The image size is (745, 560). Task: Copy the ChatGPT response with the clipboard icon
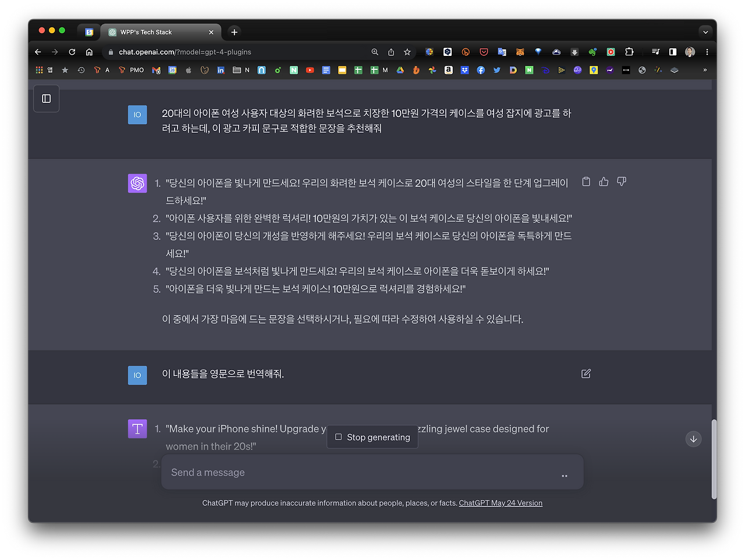(586, 181)
